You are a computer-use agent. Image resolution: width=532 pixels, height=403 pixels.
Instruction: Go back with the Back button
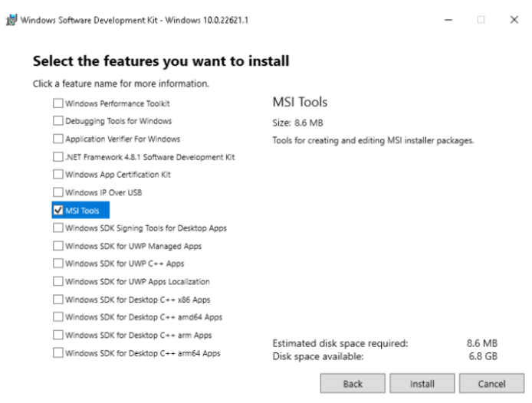pyautogui.click(x=353, y=384)
